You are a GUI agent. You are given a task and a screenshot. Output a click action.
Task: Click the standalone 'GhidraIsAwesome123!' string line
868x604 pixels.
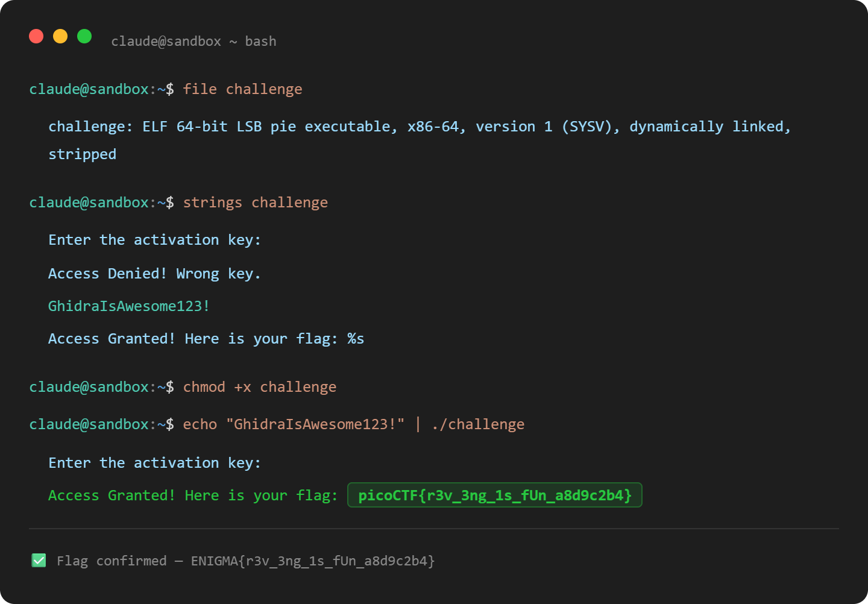(128, 306)
